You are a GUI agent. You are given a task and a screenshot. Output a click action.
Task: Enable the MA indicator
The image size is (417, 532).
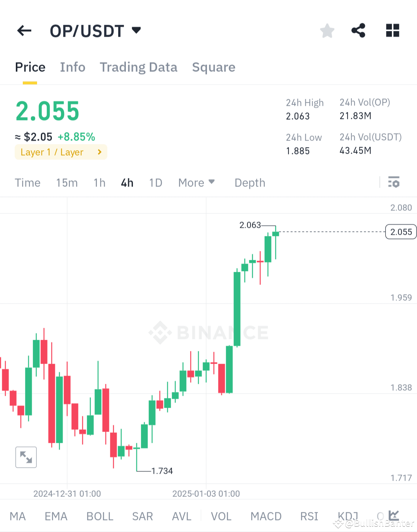pos(18,516)
